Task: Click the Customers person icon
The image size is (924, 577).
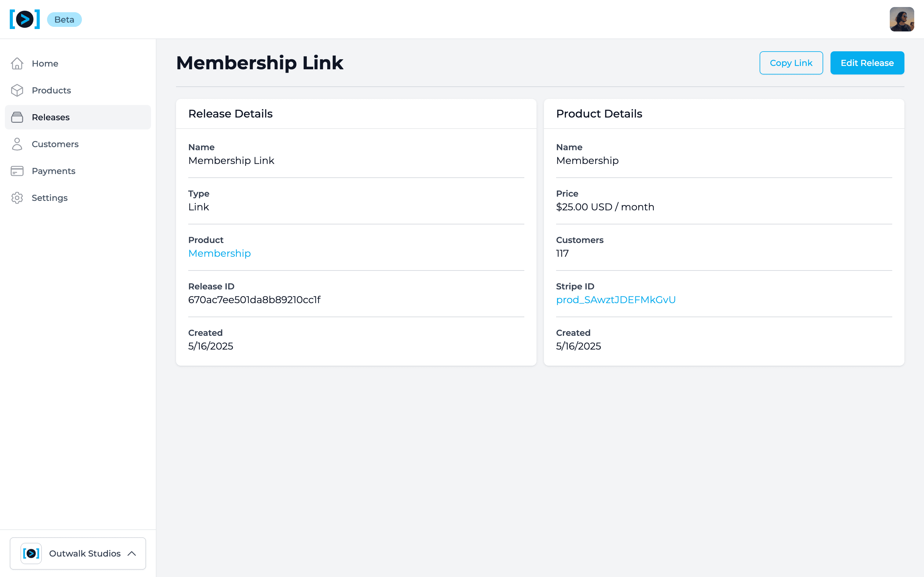Action: (x=17, y=144)
